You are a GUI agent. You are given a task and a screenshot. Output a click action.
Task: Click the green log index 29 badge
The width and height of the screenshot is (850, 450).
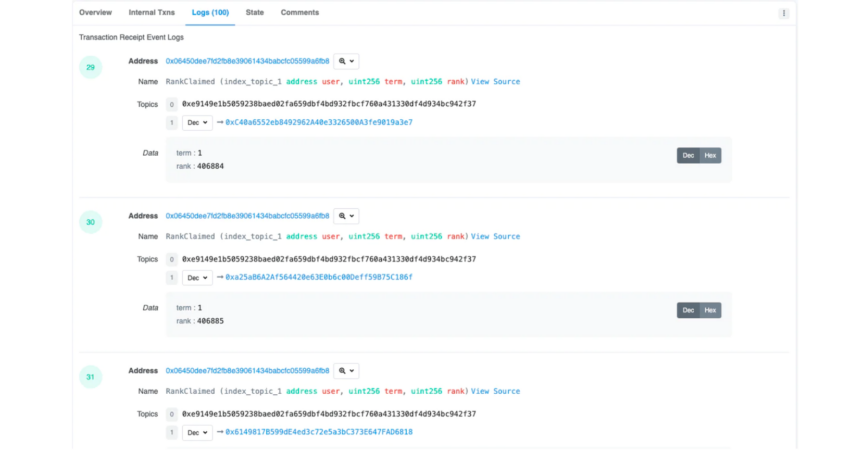click(91, 67)
